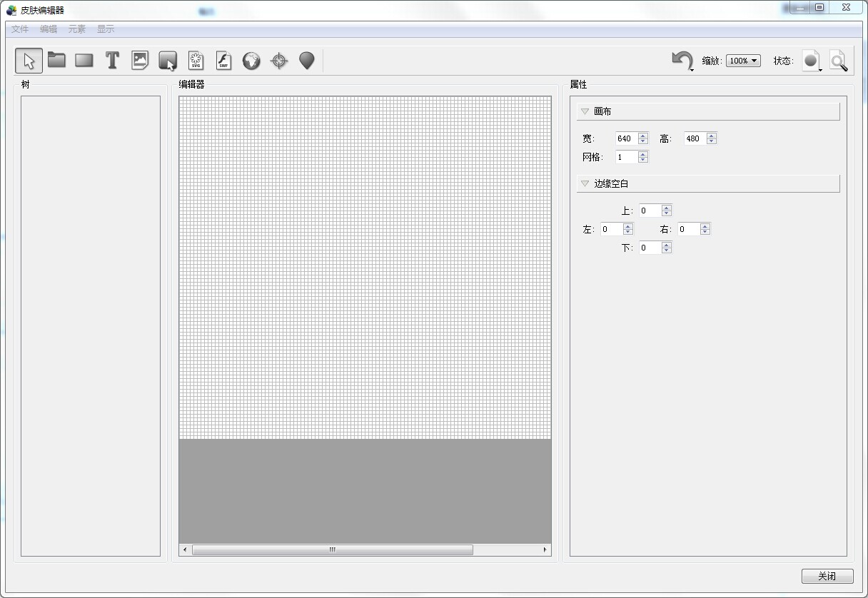Image resolution: width=868 pixels, height=598 pixels.
Task: Click the editor scrollbar right arrow
Action: (x=545, y=549)
